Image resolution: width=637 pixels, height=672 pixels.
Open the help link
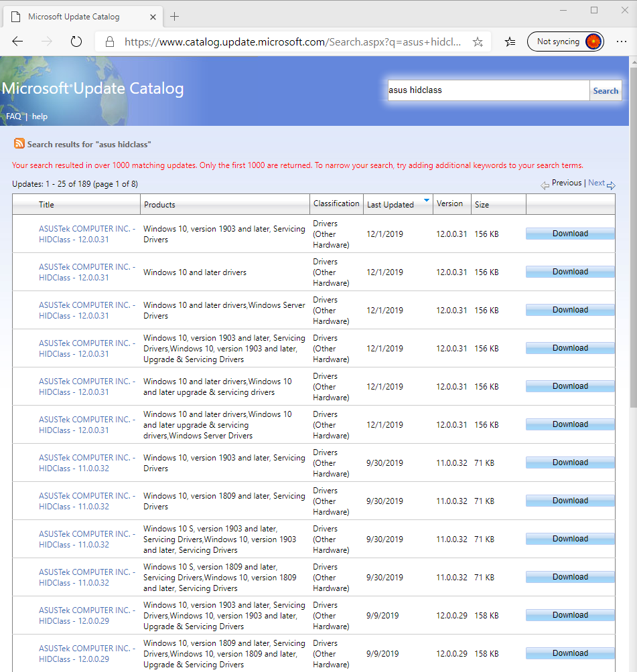pos(40,116)
